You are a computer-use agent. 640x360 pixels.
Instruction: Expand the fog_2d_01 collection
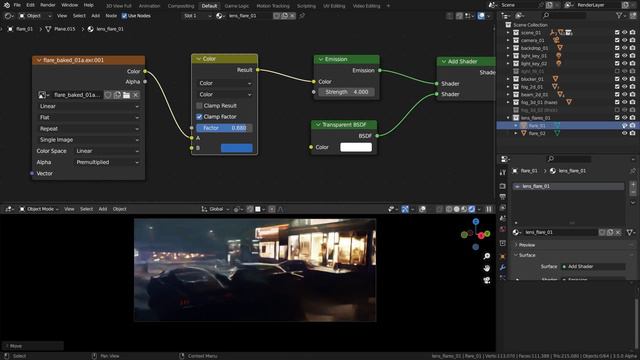pyautogui.click(x=508, y=87)
